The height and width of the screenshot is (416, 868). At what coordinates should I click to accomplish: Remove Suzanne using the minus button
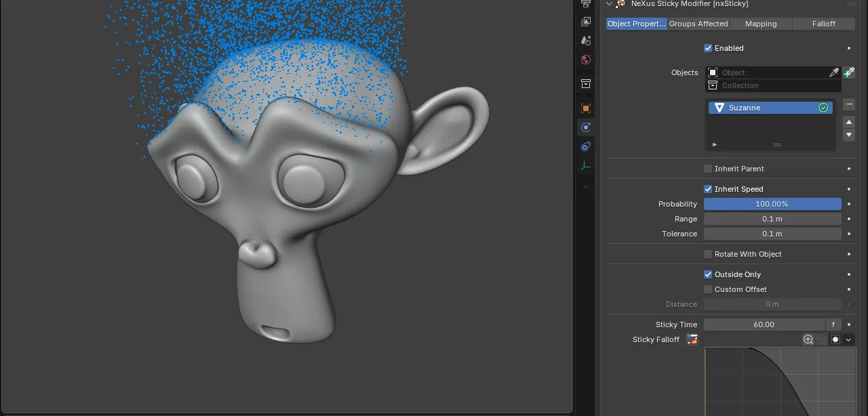click(x=849, y=104)
